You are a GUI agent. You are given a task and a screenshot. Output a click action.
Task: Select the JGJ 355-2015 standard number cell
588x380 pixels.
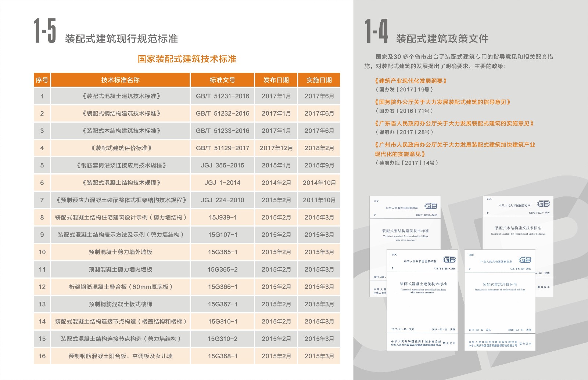[x=222, y=165]
